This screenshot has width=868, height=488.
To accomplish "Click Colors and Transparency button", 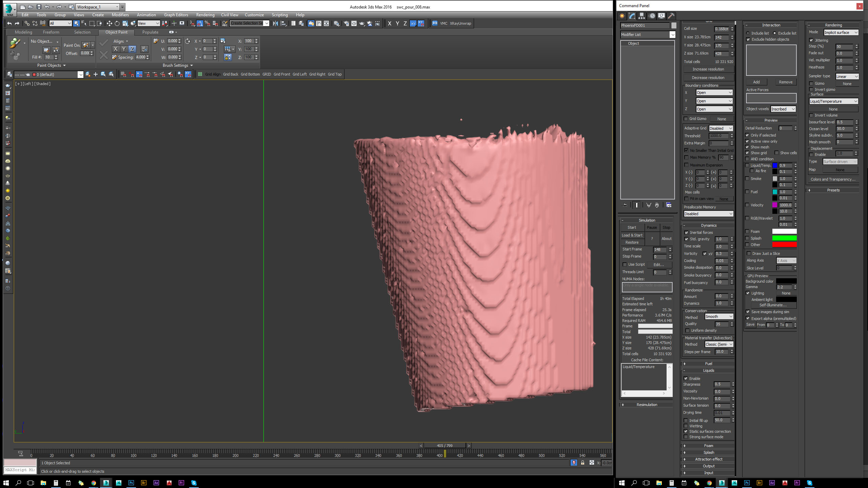I will click(x=833, y=180).
